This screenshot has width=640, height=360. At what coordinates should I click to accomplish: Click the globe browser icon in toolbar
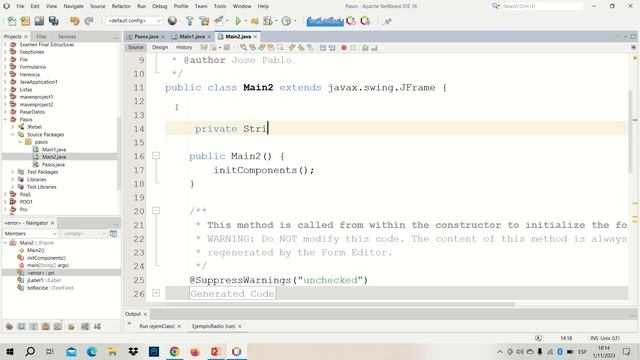point(172,21)
